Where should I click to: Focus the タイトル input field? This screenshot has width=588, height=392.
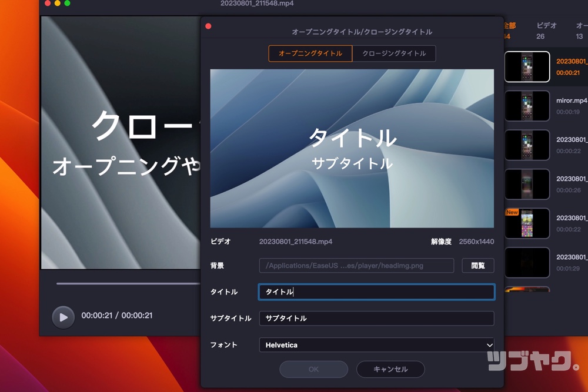(x=376, y=292)
